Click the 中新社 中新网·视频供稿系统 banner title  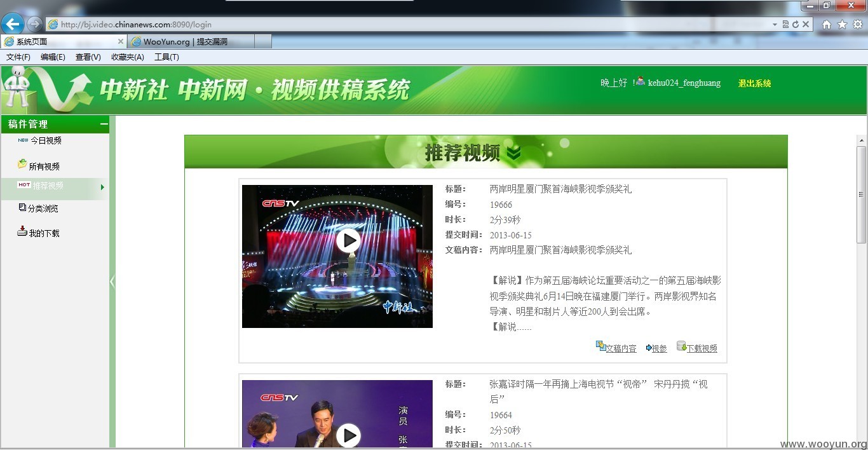254,90
